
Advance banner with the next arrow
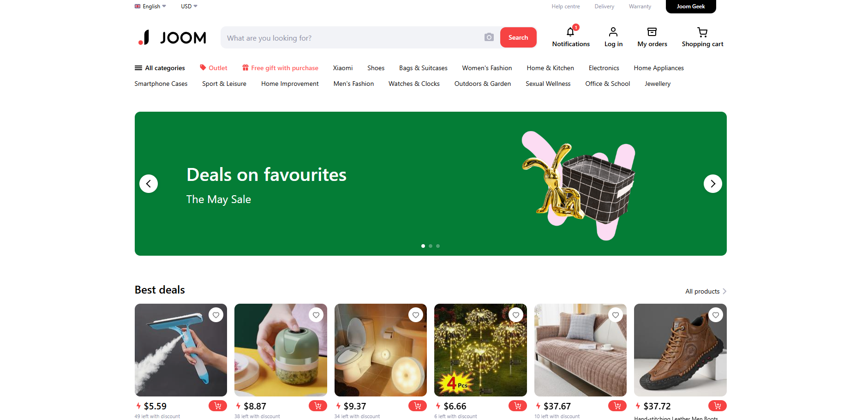click(x=713, y=184)
